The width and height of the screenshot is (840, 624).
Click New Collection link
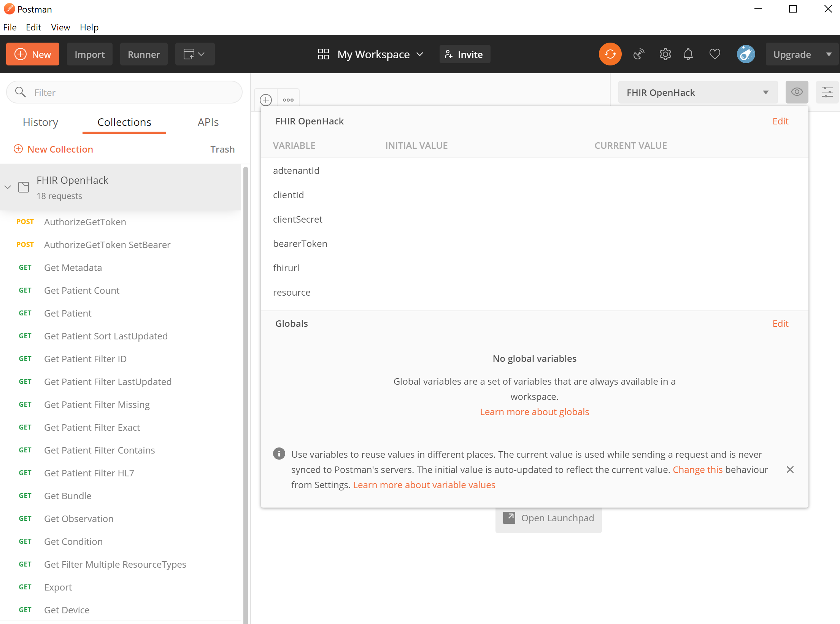pyautogui.click(x=60, y=149)
